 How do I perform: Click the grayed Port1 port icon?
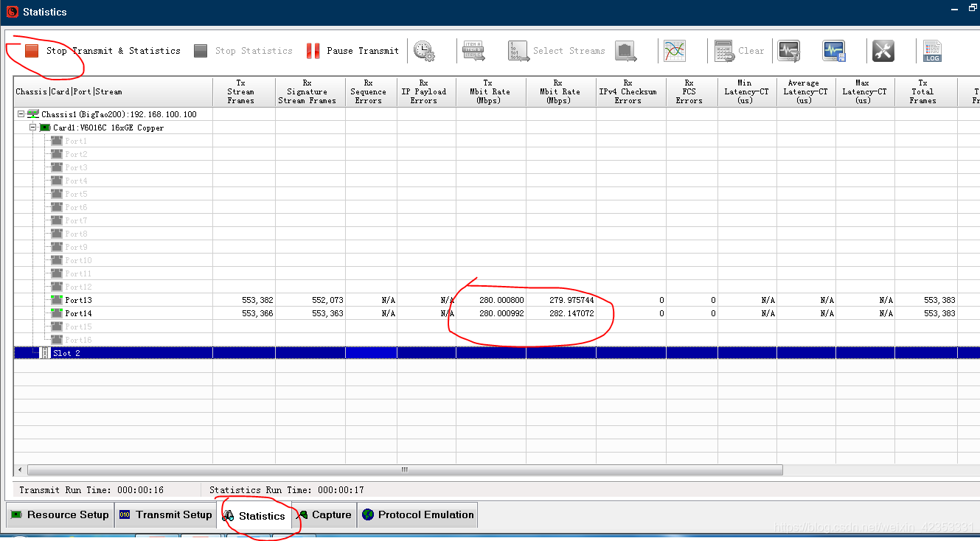coord(57,141)
